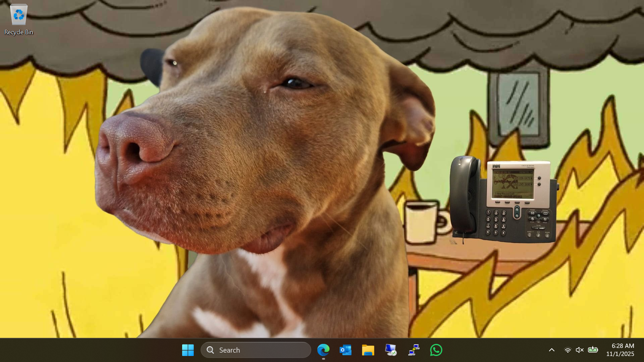644x362 pixels.
Task: Unmute the muted speaker in the system tray
Action: point(580,350)
